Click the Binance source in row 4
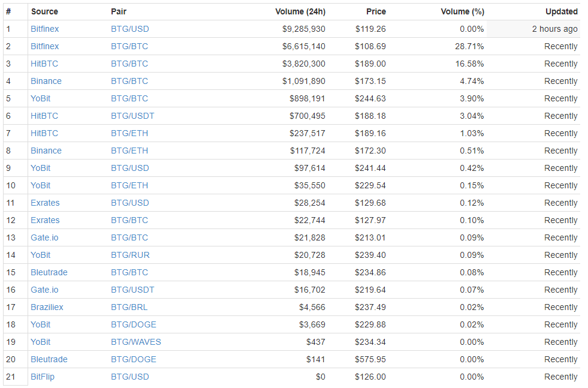 pyautogui.click(x=46, y=81)
